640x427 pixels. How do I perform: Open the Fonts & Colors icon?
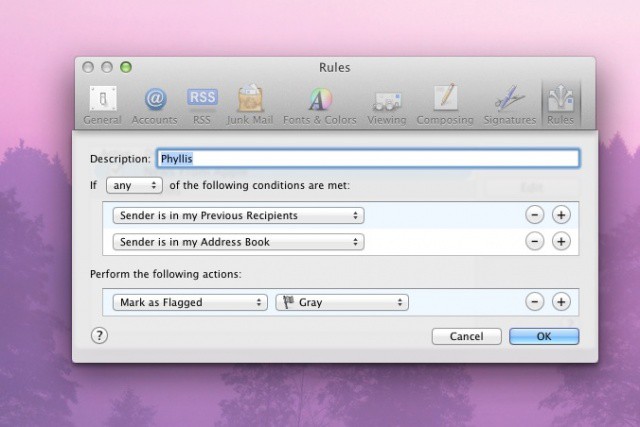(320, 105)
